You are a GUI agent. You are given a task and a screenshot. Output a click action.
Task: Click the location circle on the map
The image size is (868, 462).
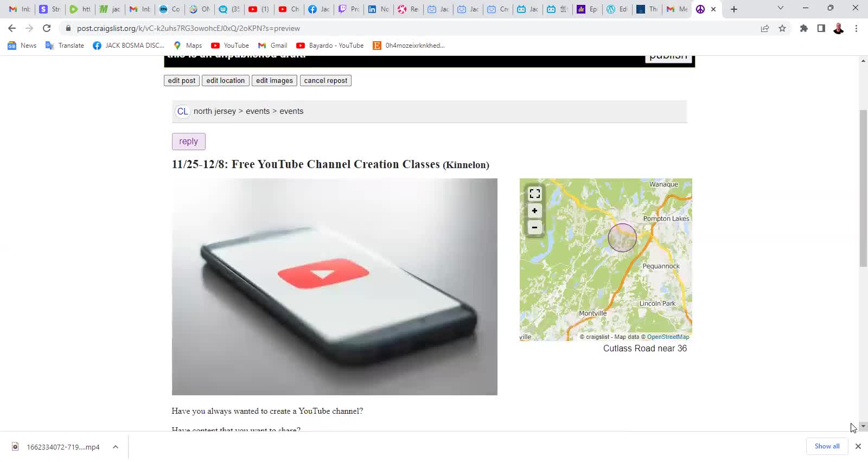point(622,238)
